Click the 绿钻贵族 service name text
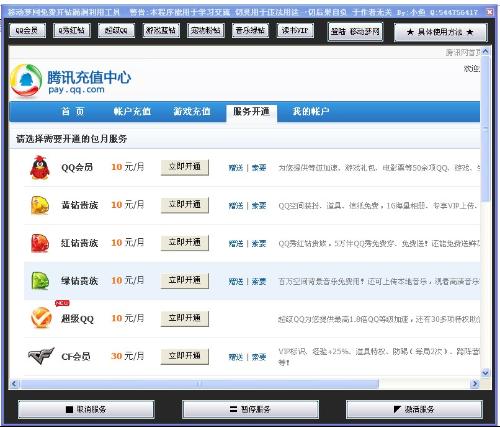The width and height of the screenshot is (500, 427). pyautogui.click(x=79, y=281)
